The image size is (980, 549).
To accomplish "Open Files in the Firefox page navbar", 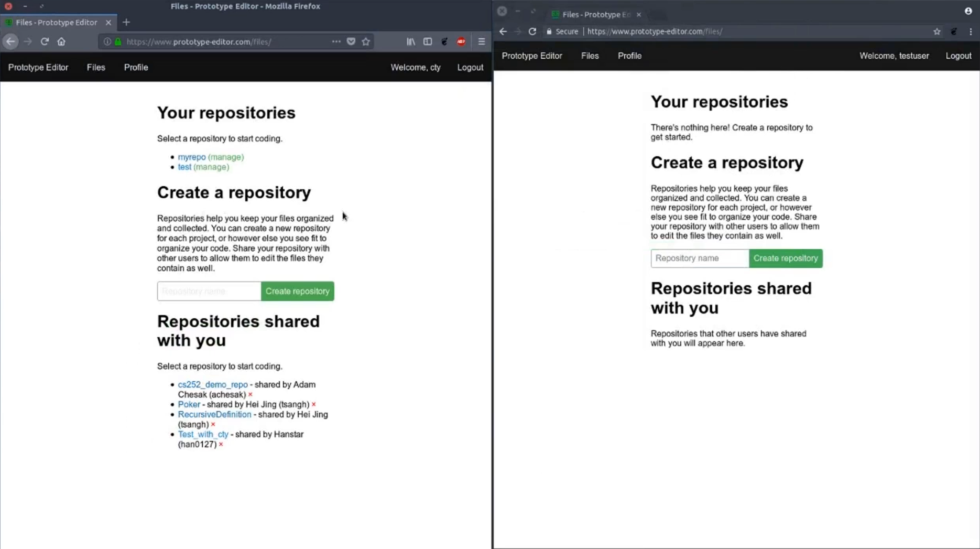I will [96, 67].
